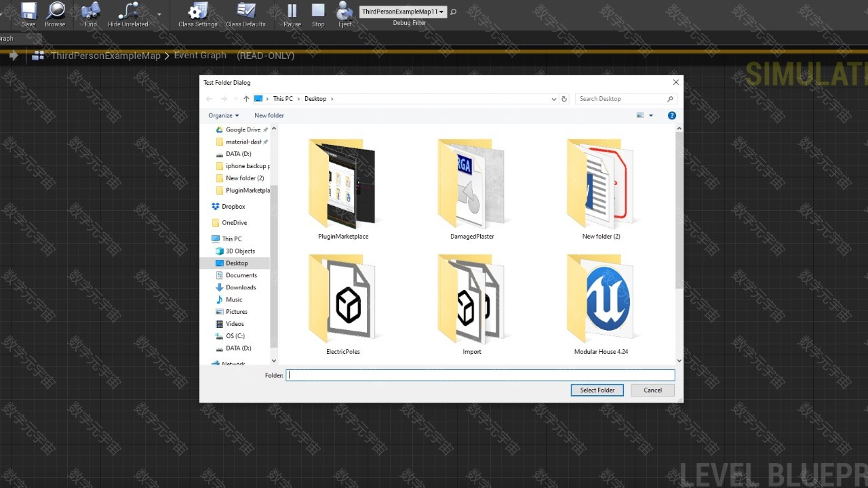Select the Modular House 4.24 folder
The image size is (868, 488).
coord(601,305)
